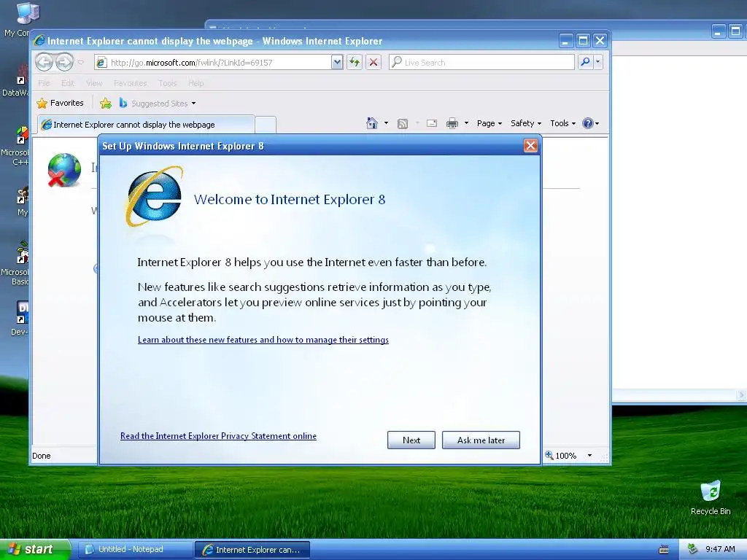Click the Internet Explorer title bar icon
747x560 pixels.
pyautogui.click(x=39, y=41)
